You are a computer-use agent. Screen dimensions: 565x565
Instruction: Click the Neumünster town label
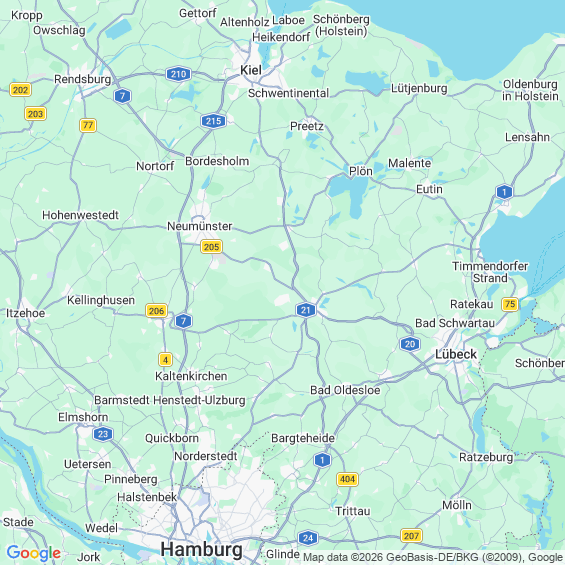200,226
